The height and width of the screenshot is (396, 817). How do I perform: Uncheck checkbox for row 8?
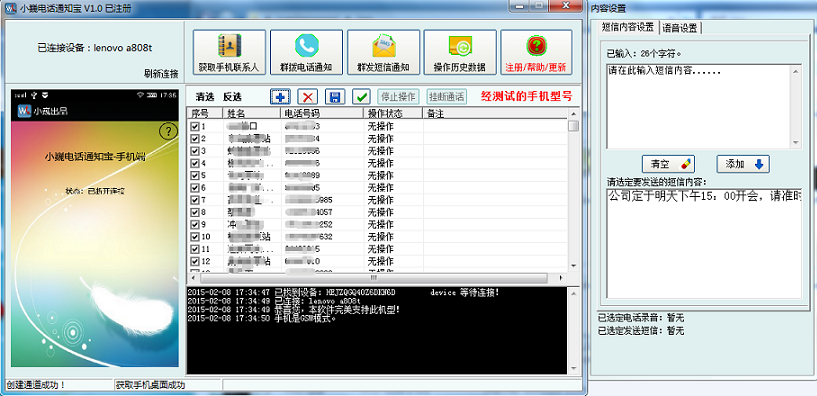195,212
